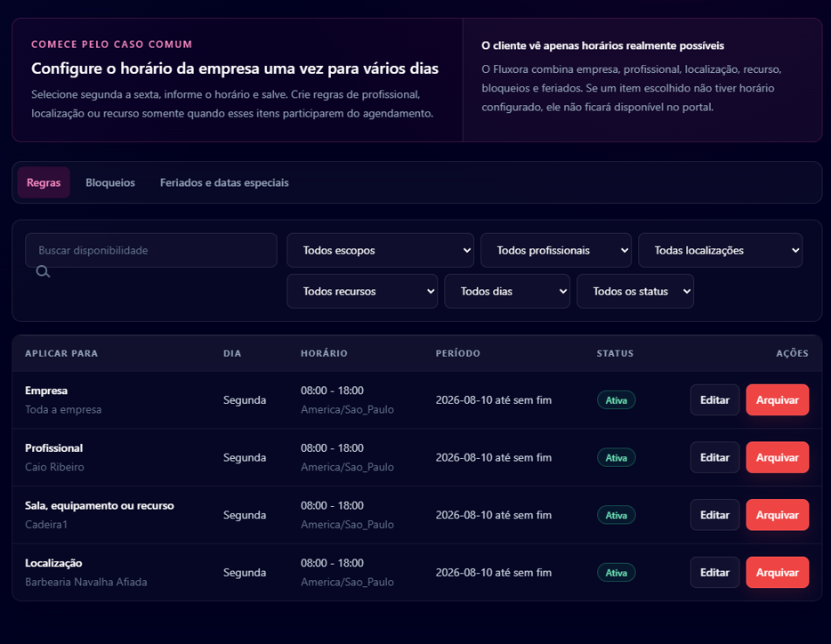The height and width of the screenshot is (644, 831).
Task: Click the 'Localização' row title
Action: click(x=53, y=563)
